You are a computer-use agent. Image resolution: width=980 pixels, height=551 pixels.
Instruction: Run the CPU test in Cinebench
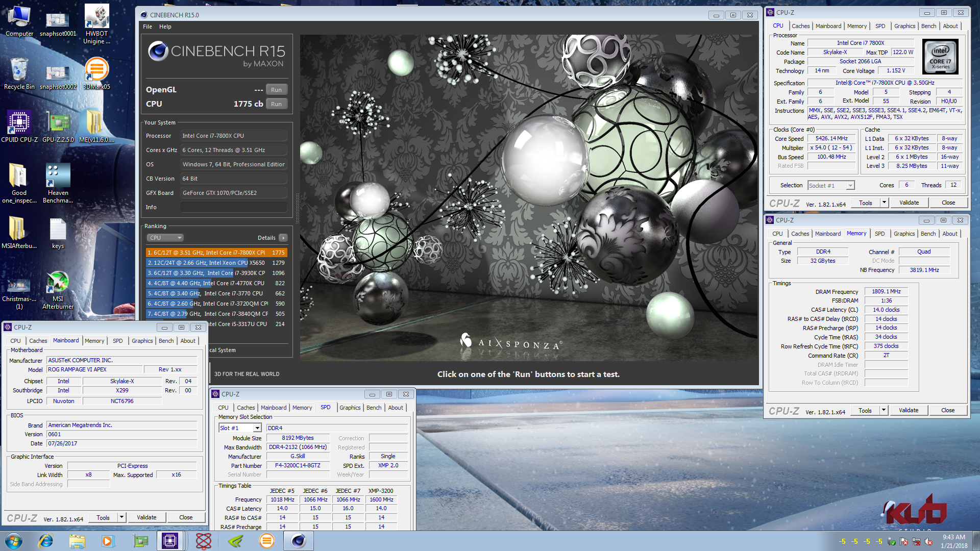point(276,104)
